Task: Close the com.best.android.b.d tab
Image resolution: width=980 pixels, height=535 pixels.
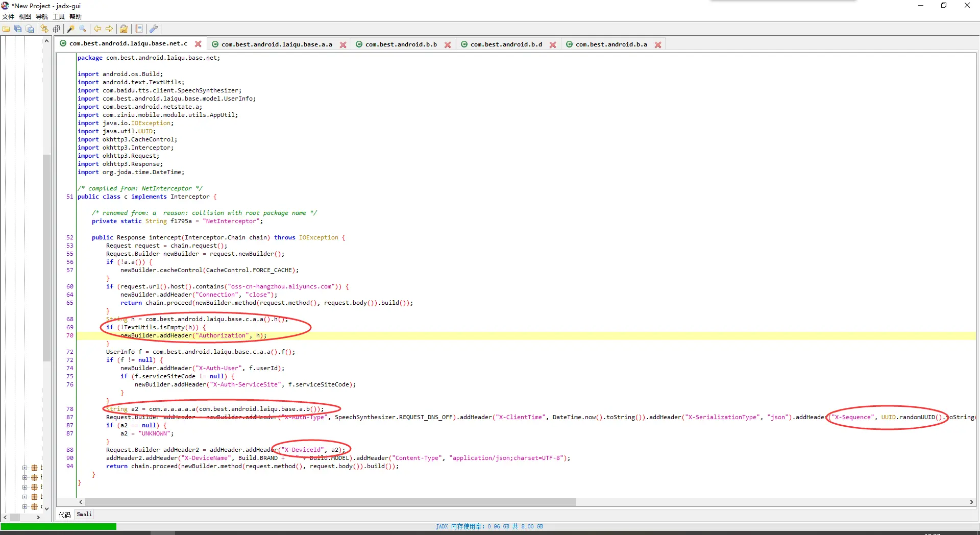Action: (553, 45)
